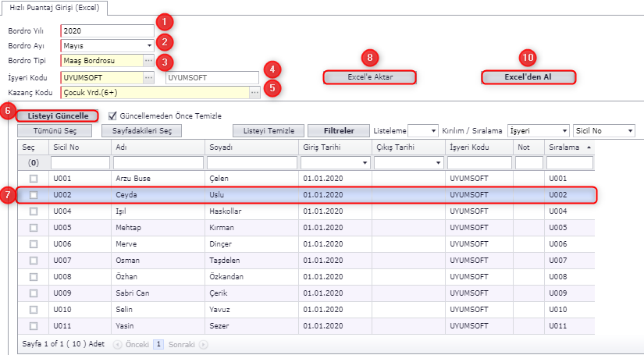Select the Hızlı Puantaj Girişi (Excel) tab
Screen dimensions: 644x355
(54, 7)
